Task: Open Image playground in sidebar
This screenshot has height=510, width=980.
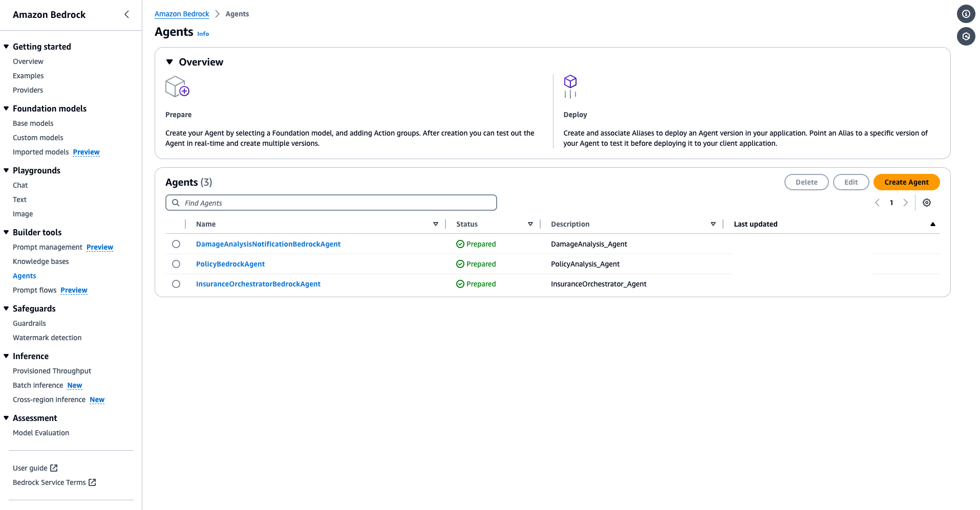Action: pyautogui.click(x=23, y=214)
